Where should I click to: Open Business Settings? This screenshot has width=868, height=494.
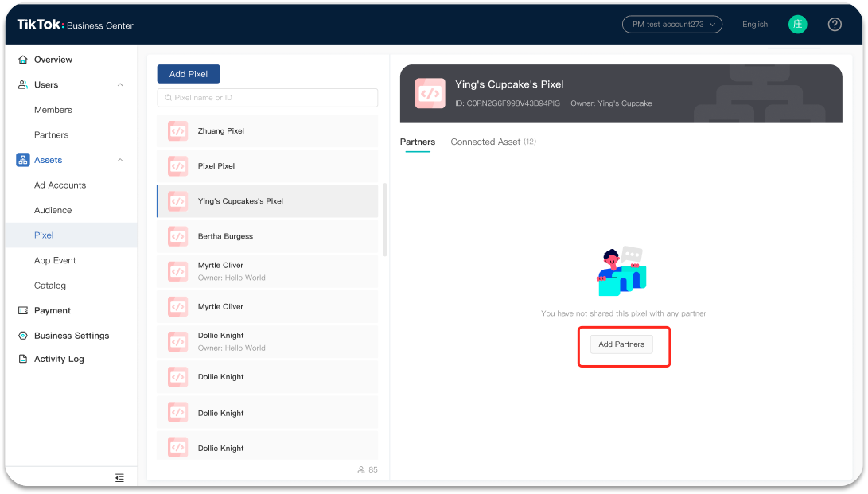point(72,336)
